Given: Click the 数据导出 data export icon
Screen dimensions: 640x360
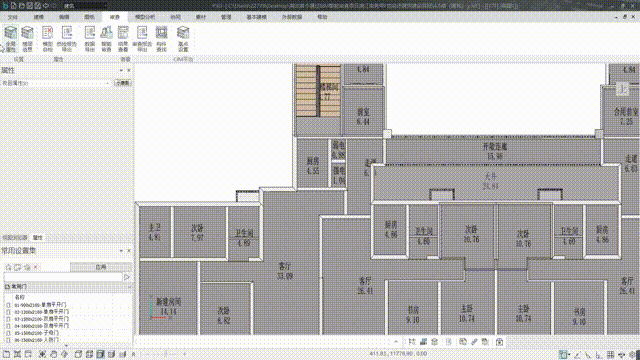Looking at the screenshot, I should (90, 39).
